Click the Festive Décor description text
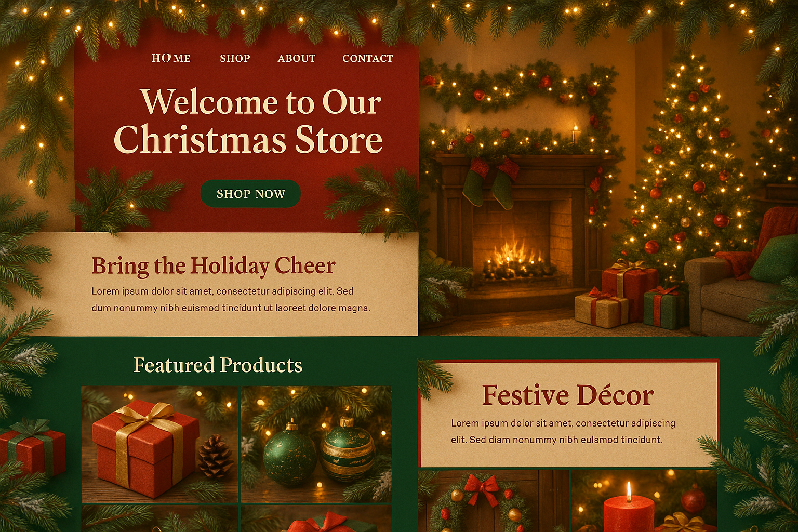The width and height of the screenshot is (798, 532). (x=563, y=431)
